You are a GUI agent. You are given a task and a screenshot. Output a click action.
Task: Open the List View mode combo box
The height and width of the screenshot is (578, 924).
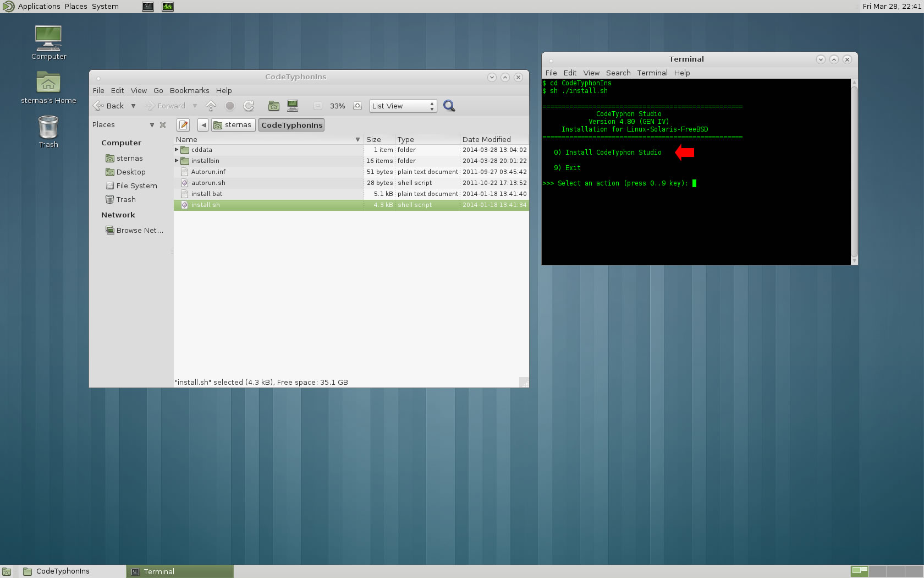[403, 106]
